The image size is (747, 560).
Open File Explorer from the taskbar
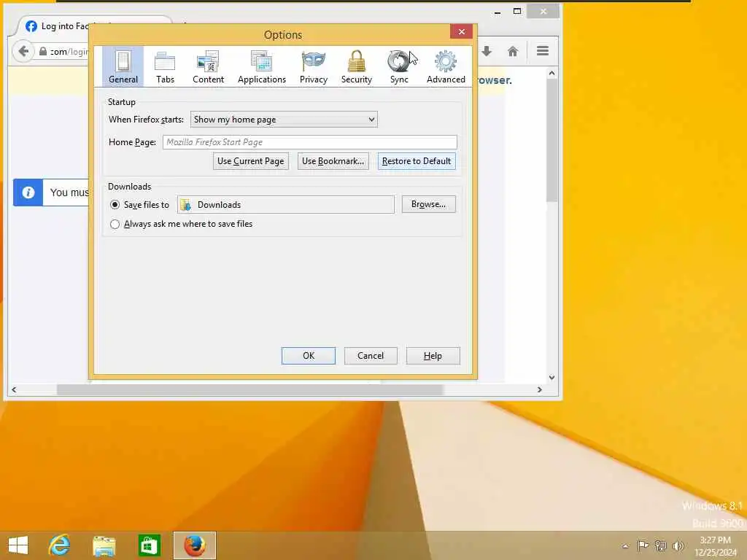[104, 545]
